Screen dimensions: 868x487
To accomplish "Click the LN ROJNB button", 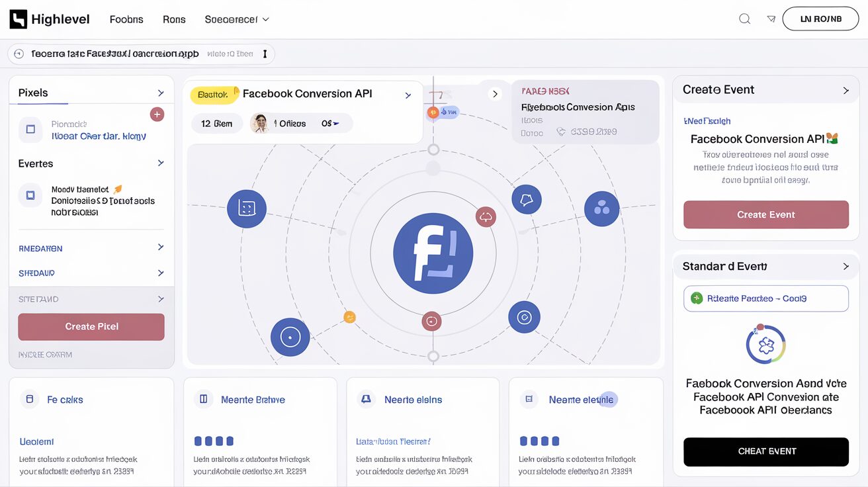I will coord(820,19).
